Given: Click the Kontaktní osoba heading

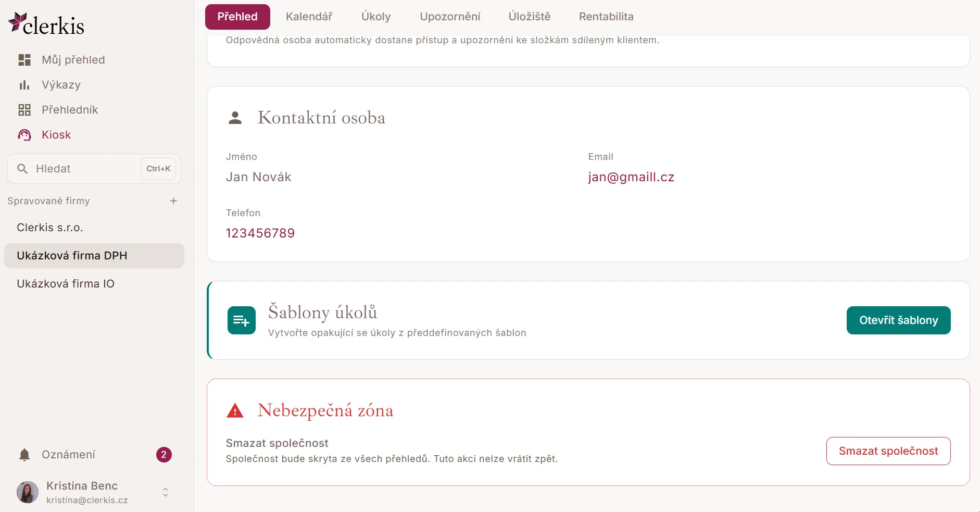Looking at the screenshot, I should click(321, 118).
